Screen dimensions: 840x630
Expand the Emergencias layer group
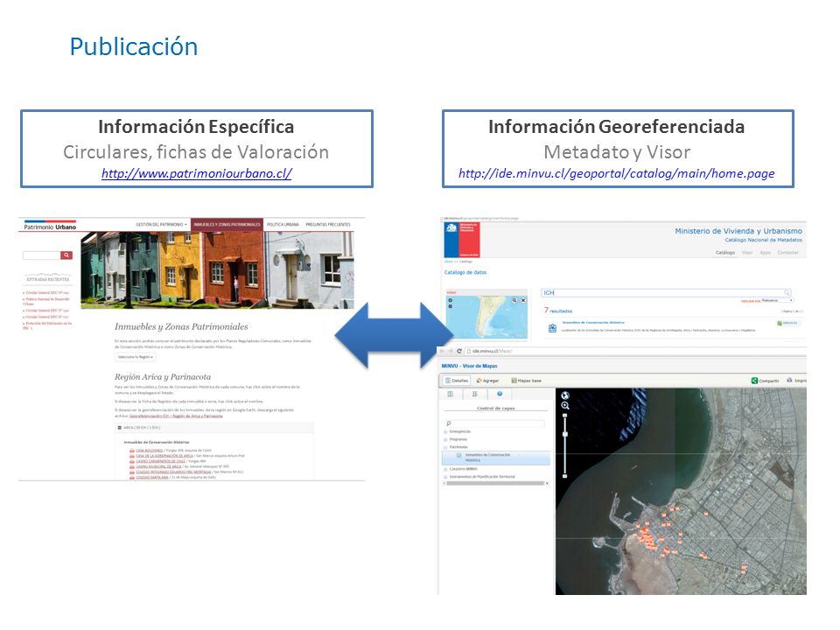tap(445, 431)
